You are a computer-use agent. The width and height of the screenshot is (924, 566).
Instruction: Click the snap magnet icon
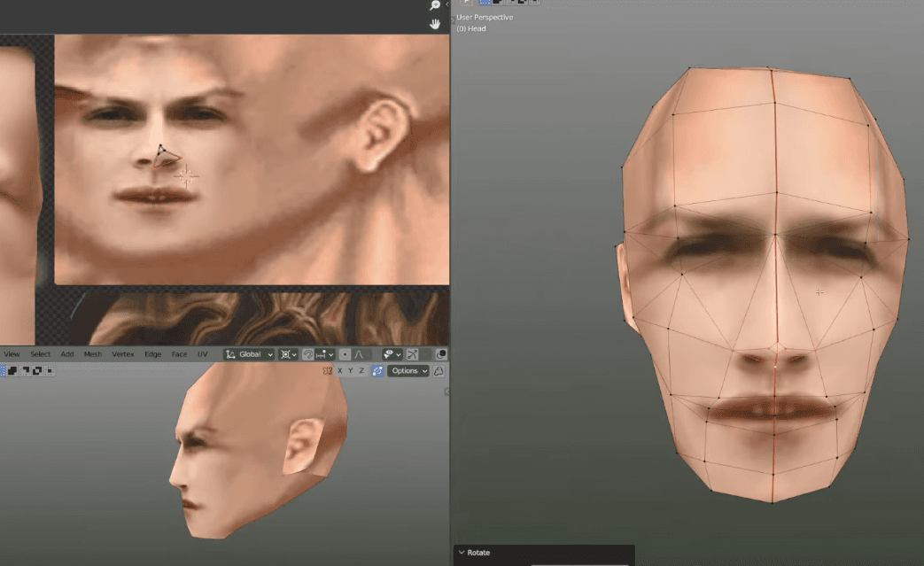click(x=307, y=354)
